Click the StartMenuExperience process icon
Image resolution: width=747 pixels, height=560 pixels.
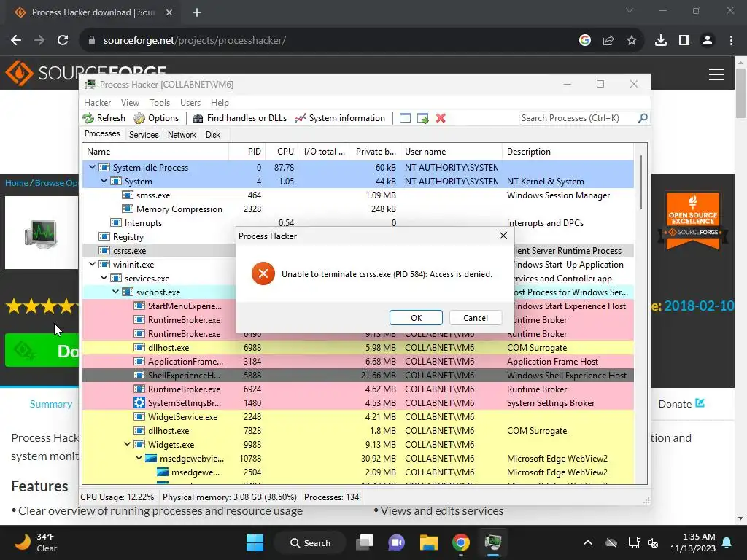(139, 306)
